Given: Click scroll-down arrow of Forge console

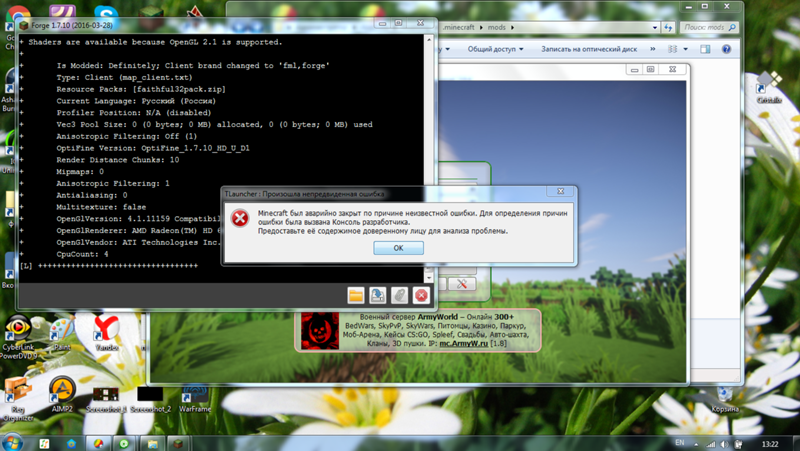Looking at the screenshot, I should (x=429, y=278).
